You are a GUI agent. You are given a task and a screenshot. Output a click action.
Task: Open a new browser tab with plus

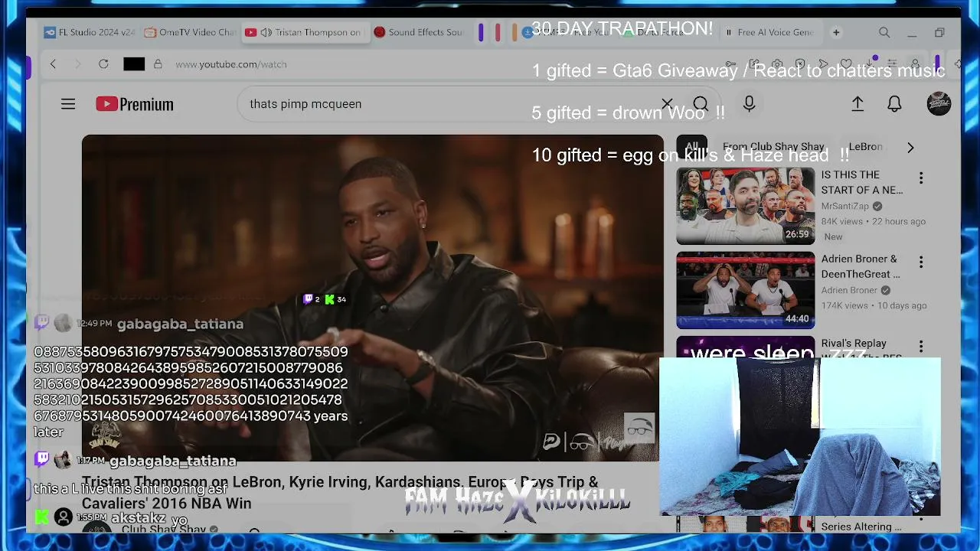[x=836, y=33]
